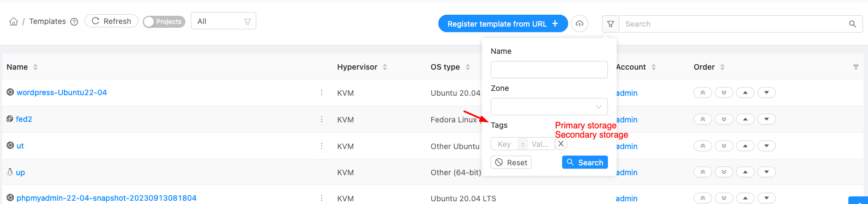Click the upload template from local icon
868x204 pixels.
tap(580, 24)
